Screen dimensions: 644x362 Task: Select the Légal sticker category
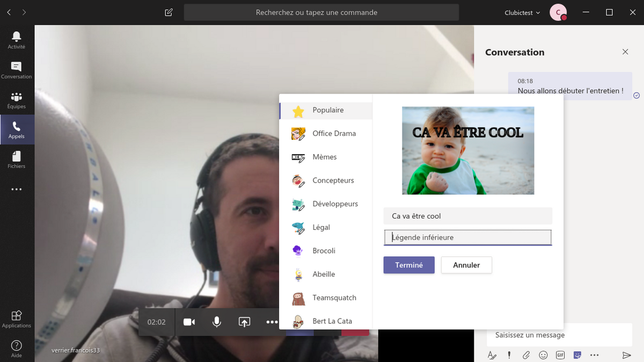[x=326, y=227]
